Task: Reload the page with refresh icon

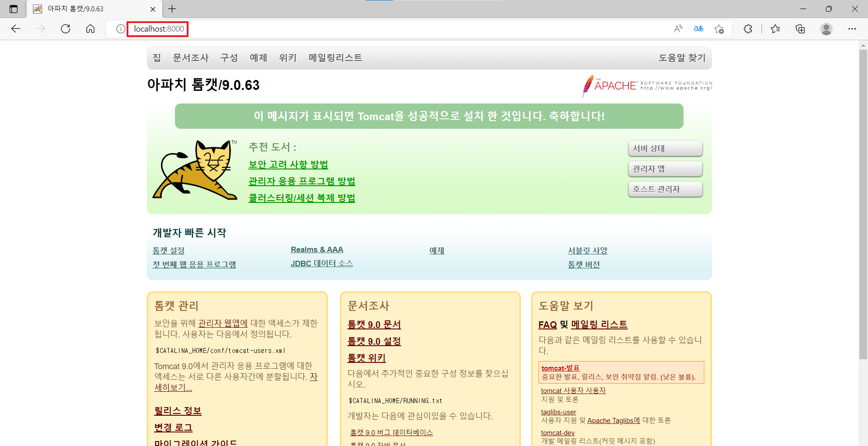Action: pos(66,29)
